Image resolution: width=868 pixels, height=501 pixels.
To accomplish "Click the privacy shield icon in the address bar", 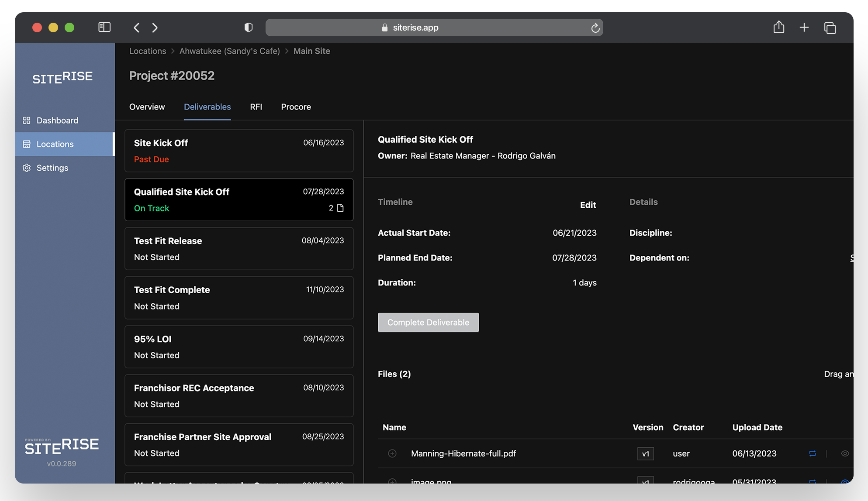I will coord(249,27).
